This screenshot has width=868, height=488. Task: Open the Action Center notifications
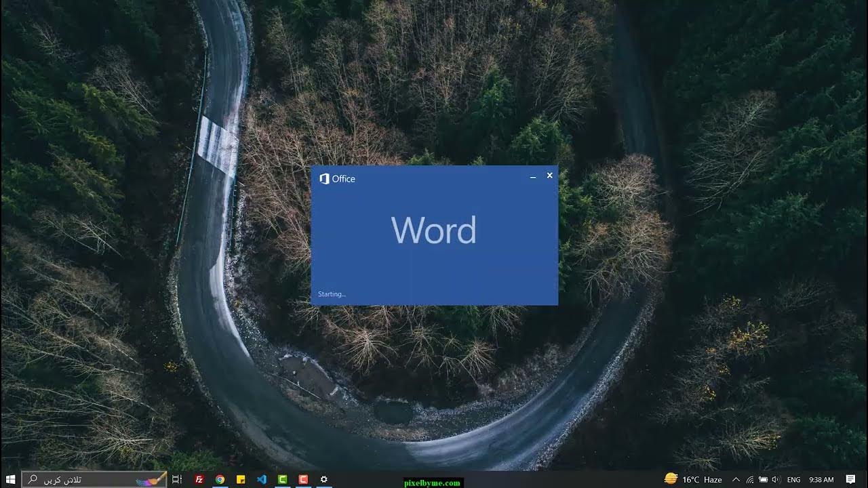point(850,479)
